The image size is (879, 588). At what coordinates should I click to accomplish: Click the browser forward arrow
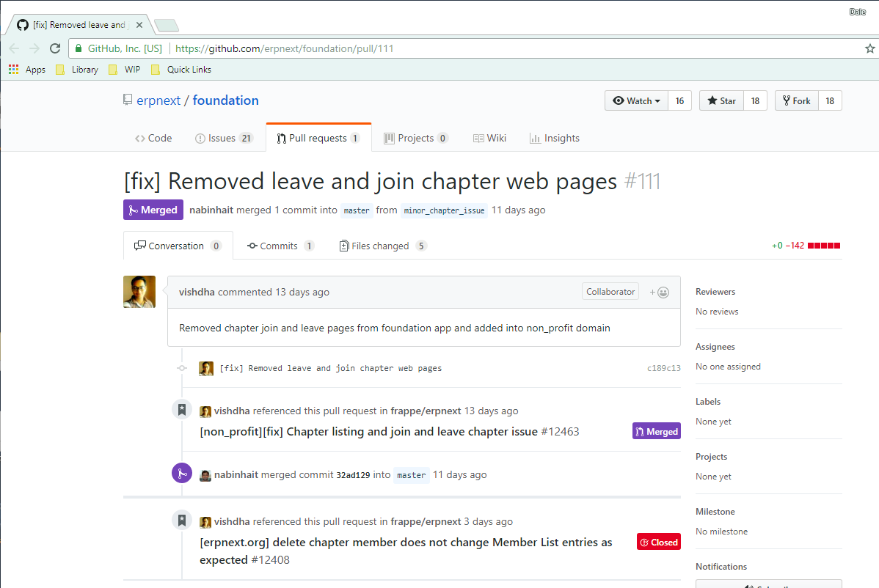tap(34, 48)
